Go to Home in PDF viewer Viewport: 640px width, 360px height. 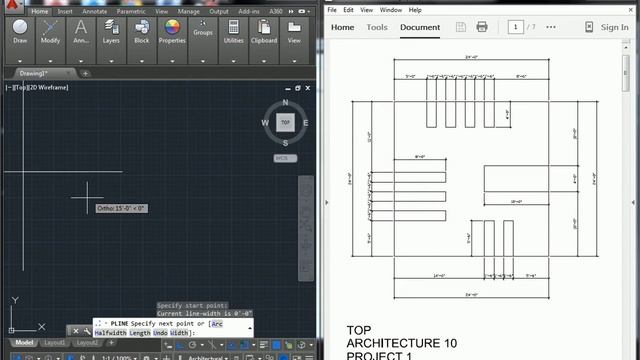(342, 27)
